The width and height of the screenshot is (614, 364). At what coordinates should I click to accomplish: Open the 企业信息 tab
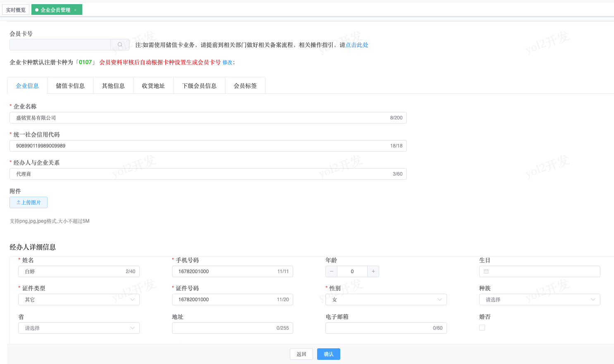click(27, 86)
